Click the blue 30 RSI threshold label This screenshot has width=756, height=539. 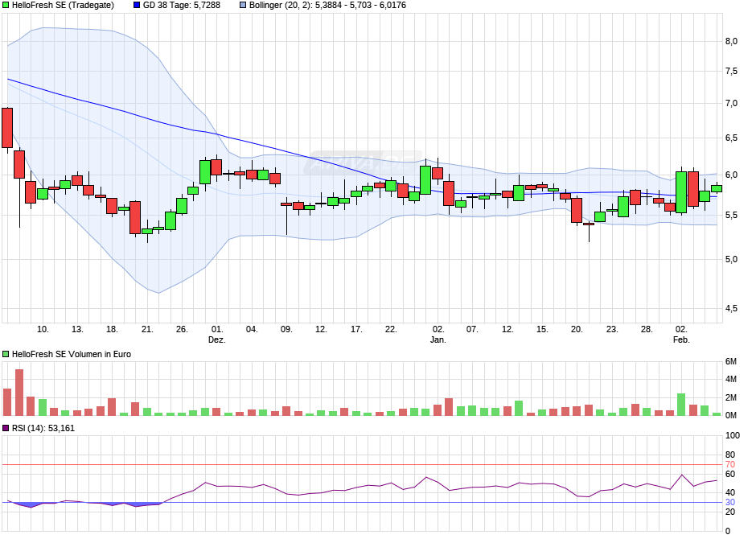[730, 502]
